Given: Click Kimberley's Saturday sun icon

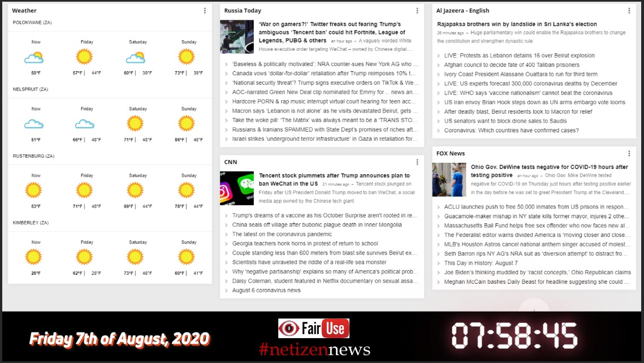Looking at the screenshot, I should 135,257.
